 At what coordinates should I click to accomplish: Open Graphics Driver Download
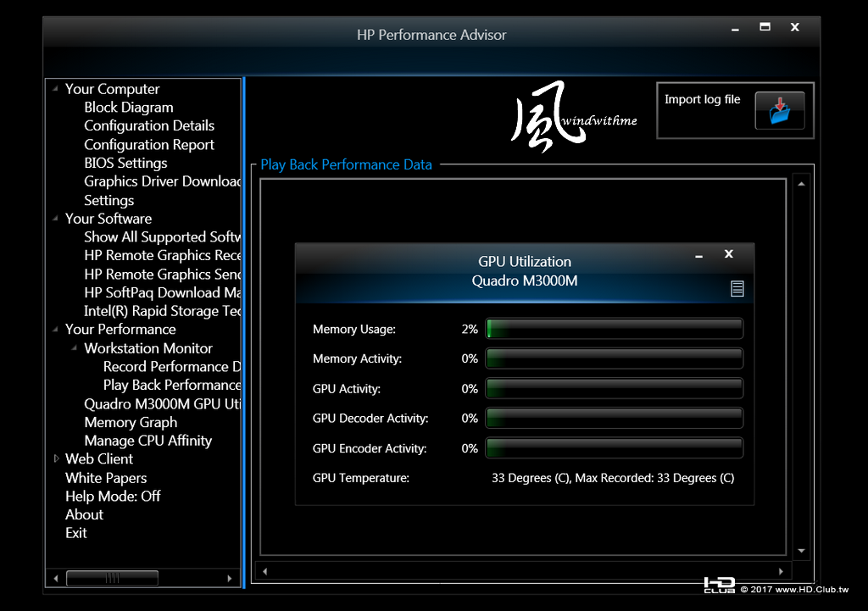[x=162, y=181]
